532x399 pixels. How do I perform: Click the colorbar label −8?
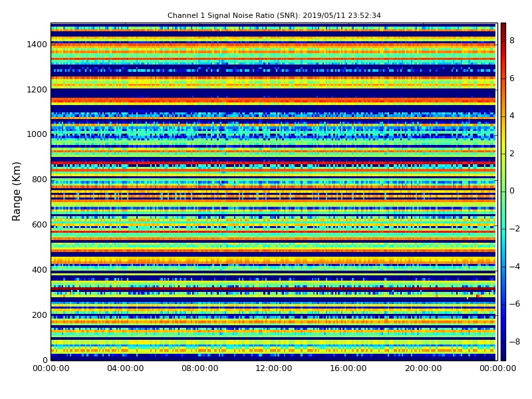[x=515, y=342]
